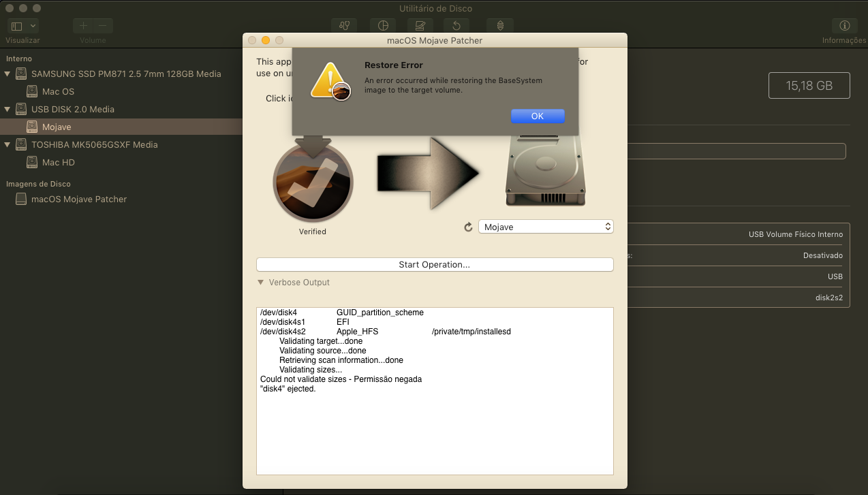Click the add volume plus button

[83, 26]
